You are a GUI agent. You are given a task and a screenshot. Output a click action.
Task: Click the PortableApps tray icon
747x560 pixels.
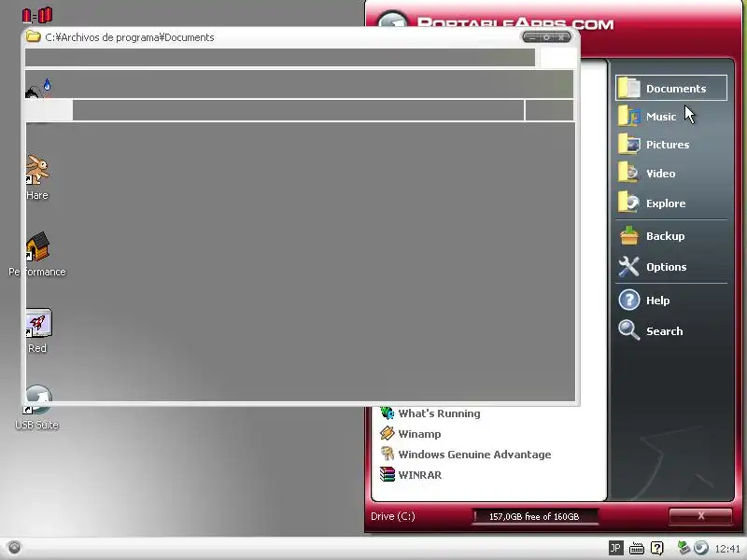(701, 548)
